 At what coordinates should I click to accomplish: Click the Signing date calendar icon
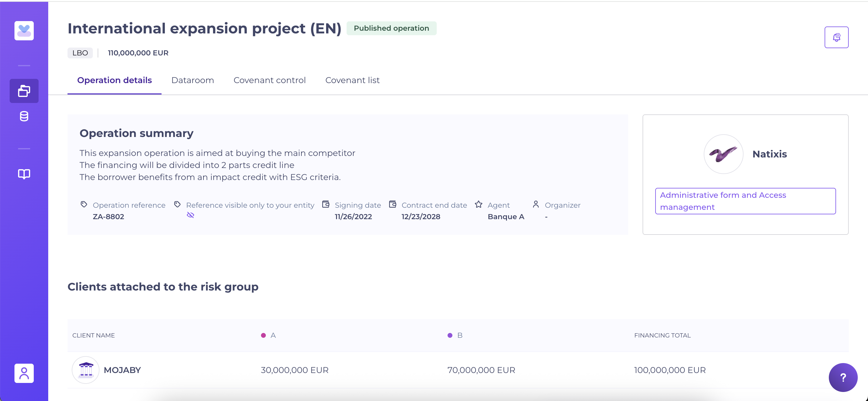click(x=326, y=204)
